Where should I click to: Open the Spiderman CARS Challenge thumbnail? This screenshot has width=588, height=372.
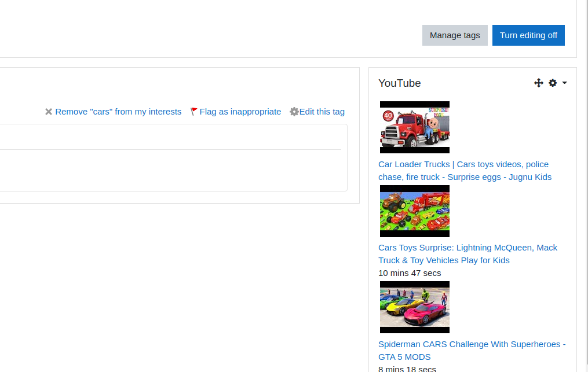tap(415, 307)
